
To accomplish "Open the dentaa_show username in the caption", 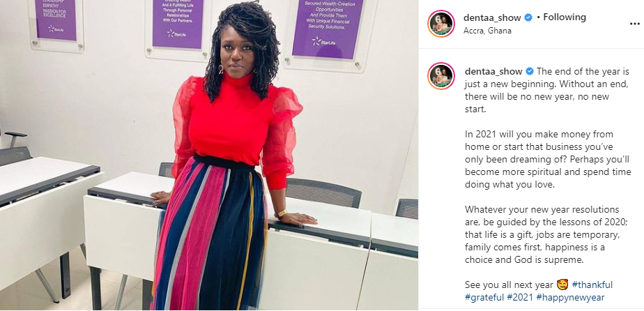I will 493,72.
